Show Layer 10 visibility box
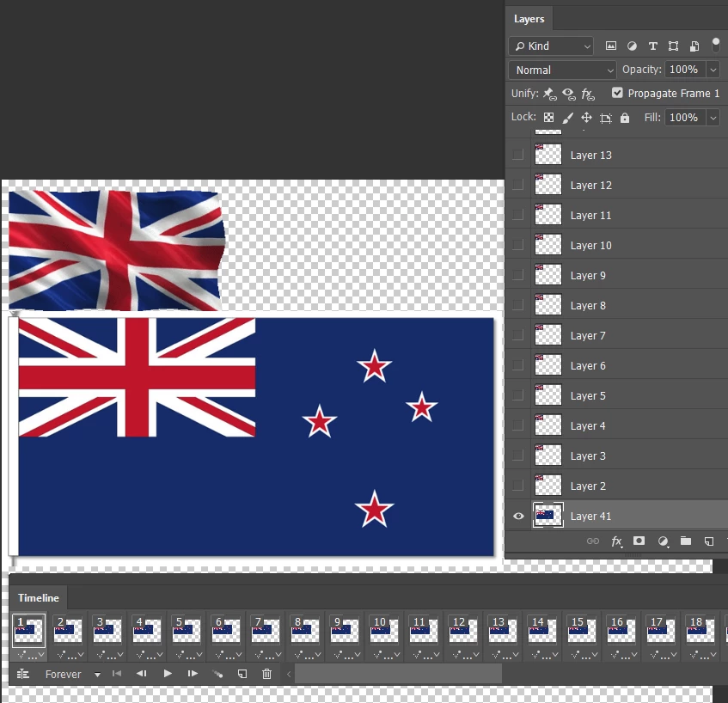Image resolution: width=728 pixels, height=703 pixels. 517,245
